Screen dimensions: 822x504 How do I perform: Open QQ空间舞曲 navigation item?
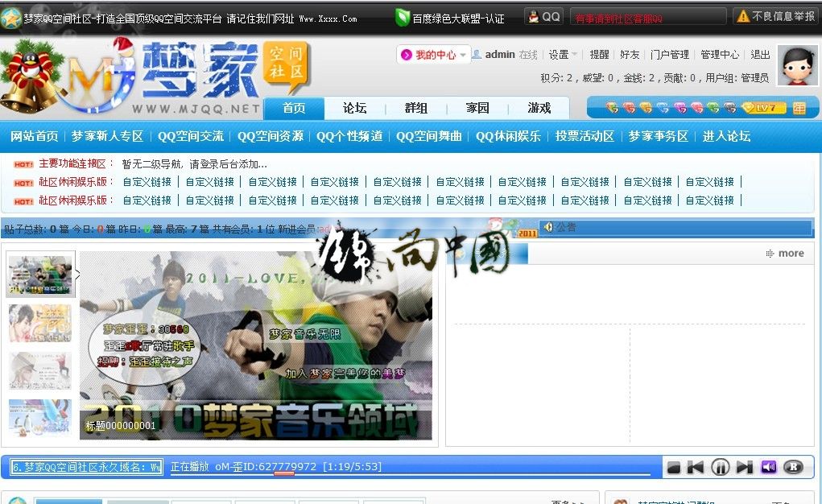429,136
